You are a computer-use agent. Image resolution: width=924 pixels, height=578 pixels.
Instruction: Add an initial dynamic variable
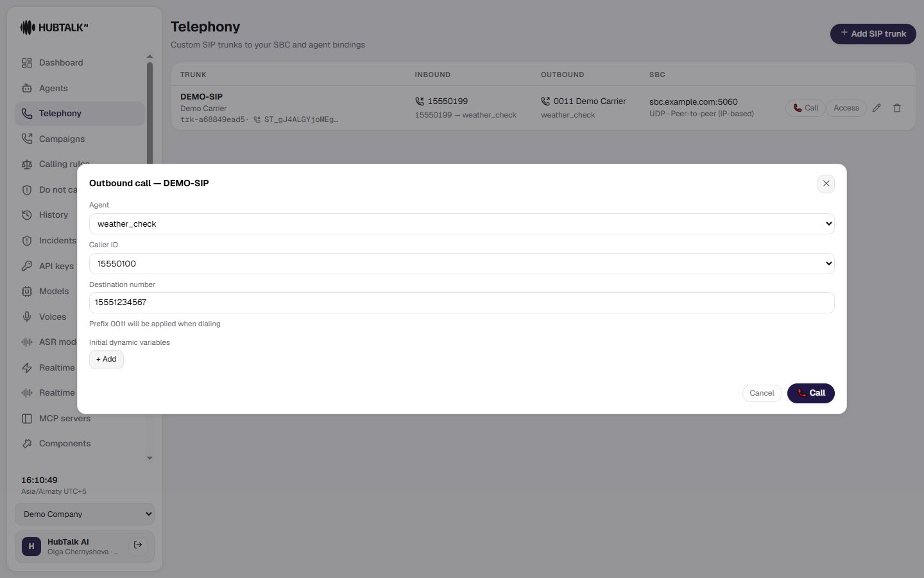107,360
